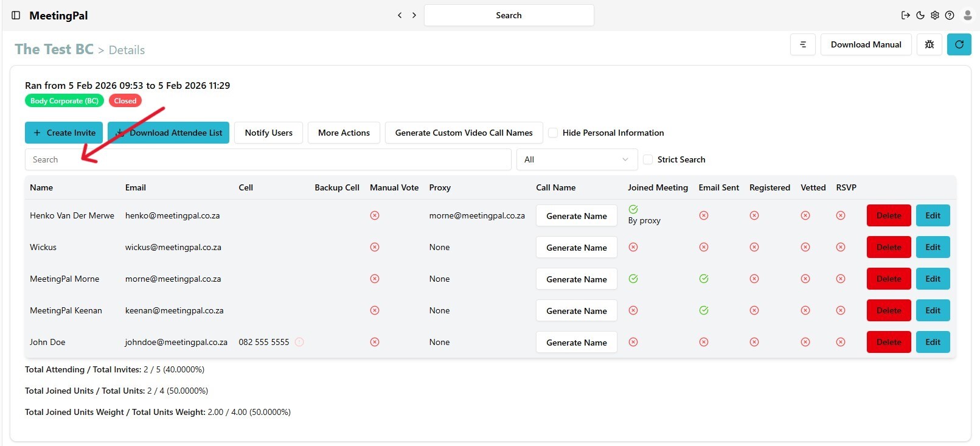The width and height of the screenshot is (980, 446).
Task: Go to The Test BC breadcrumb
Action: click(54, 49)
